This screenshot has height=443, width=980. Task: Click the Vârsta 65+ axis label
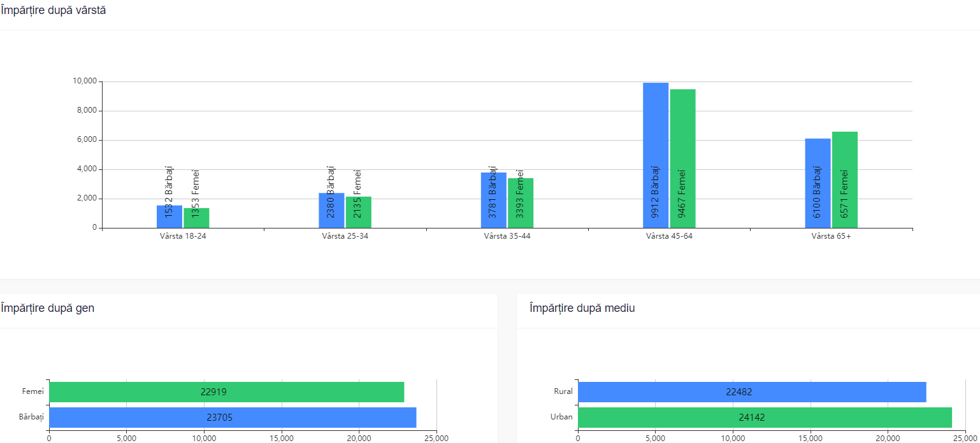tap(831, 236)
